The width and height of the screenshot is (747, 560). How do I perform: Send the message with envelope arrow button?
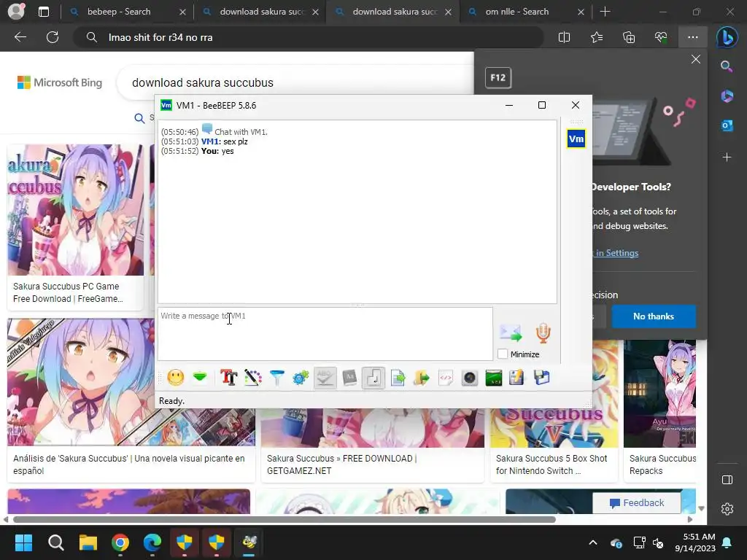click(x=510, y=332)
